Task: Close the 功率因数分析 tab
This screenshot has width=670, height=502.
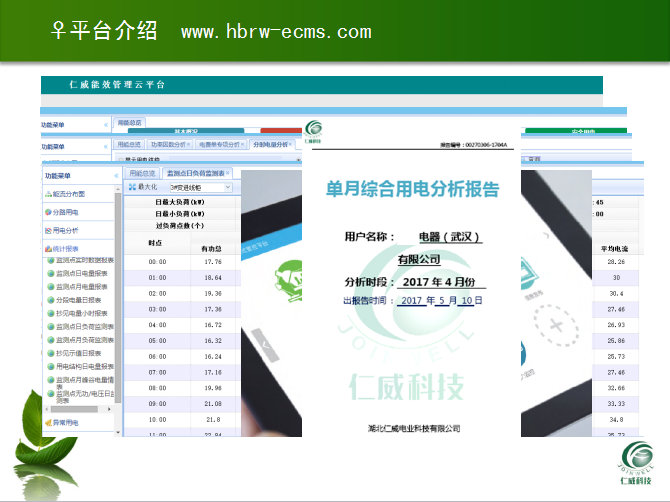Action: click(x=188, y=144)
